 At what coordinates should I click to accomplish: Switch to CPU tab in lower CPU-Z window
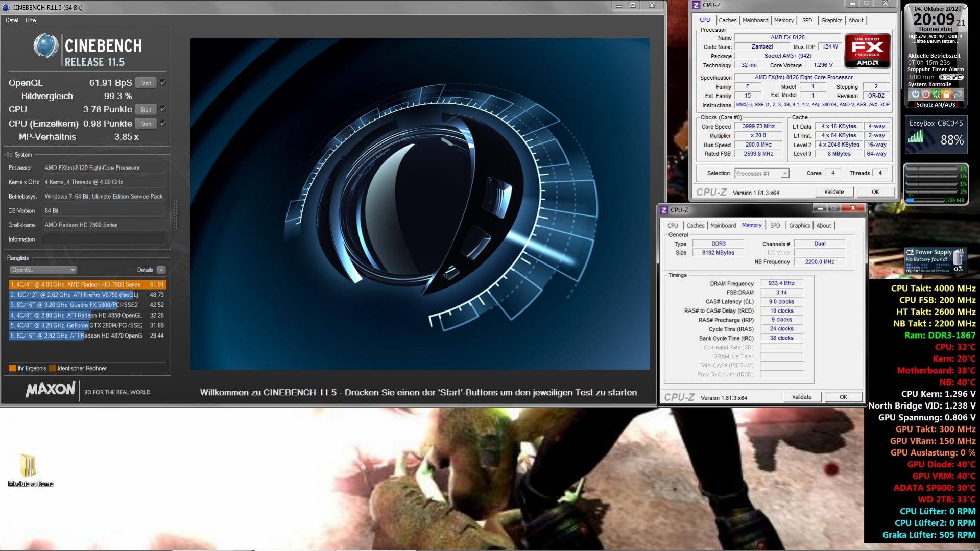click(x=673, y=226)
